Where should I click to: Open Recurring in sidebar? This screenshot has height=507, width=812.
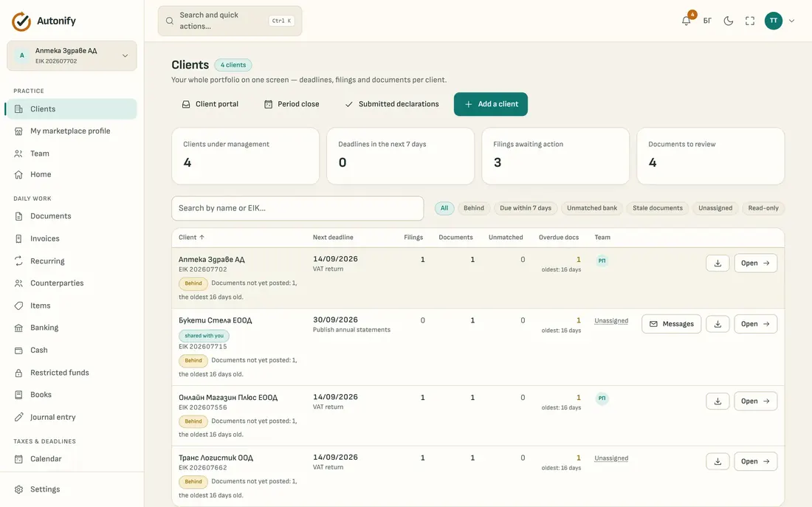click(72, 261)
